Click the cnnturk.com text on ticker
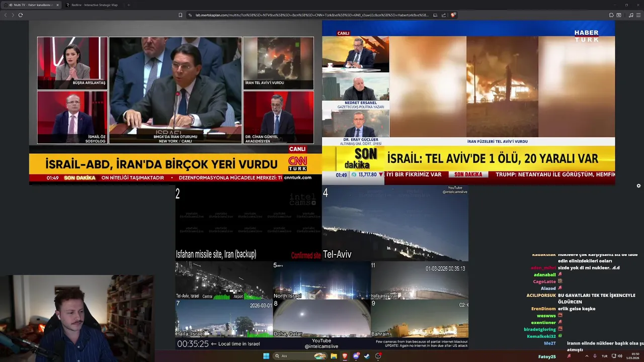The image size is (644, 362). tap(298, 177)
